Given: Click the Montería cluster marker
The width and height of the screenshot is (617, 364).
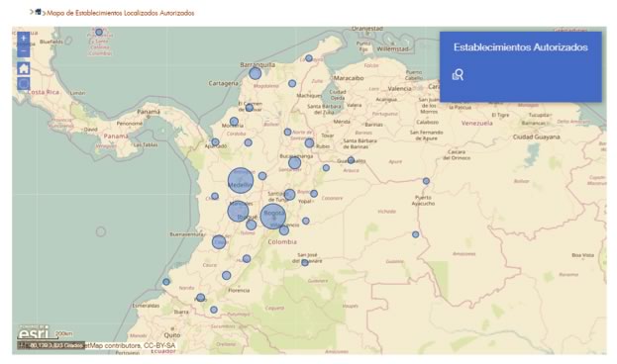Looking at the screenshot, I should point(234,122).
